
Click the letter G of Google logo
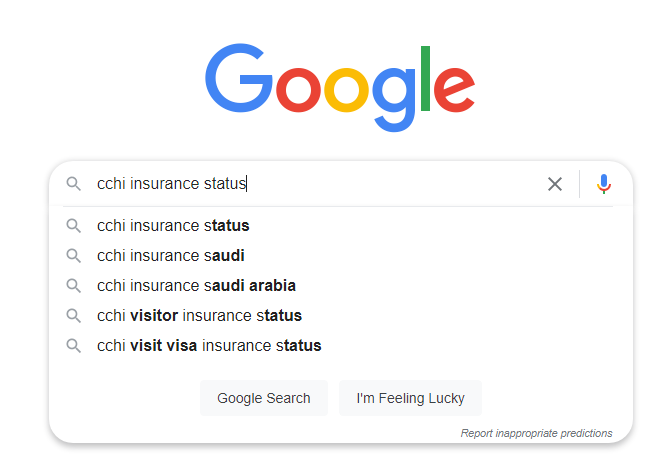(x=239, y=78)
